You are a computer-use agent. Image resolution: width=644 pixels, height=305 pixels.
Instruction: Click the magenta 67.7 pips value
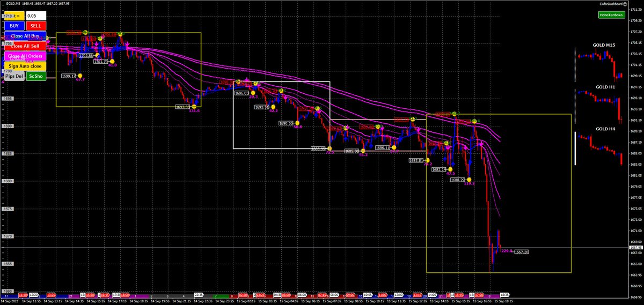tap(80, 80)
